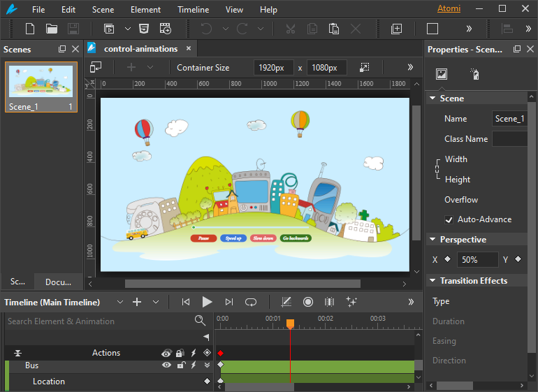
Task: Collapse the Scene section in Properties
Action: [432, 99]
